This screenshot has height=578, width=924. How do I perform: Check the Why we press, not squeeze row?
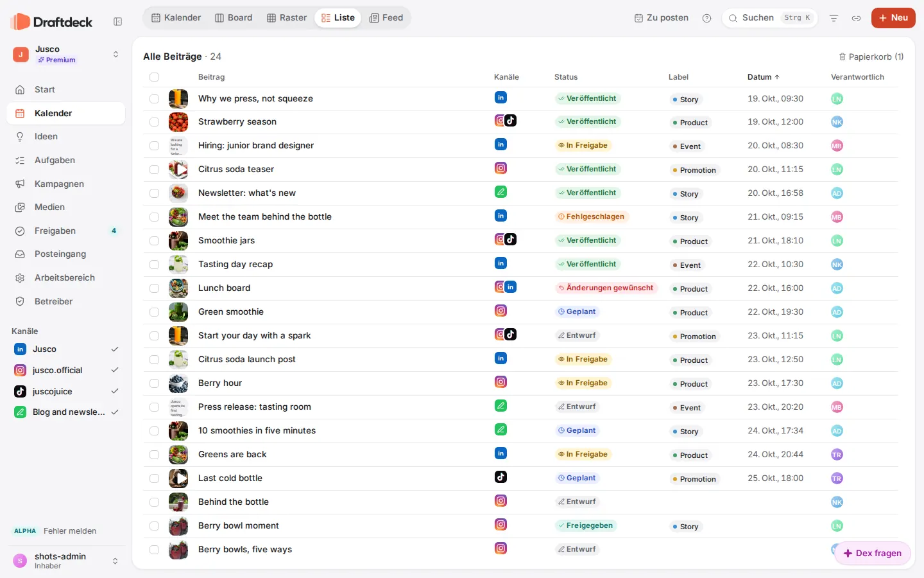(x=154, y=99)
